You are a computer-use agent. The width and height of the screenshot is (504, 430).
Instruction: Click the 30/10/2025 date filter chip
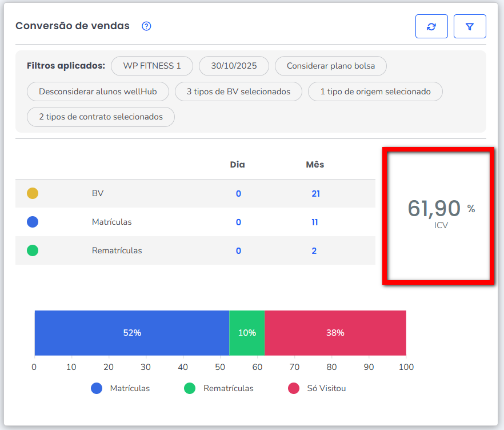pyautogui.click(x=234, y=66)
